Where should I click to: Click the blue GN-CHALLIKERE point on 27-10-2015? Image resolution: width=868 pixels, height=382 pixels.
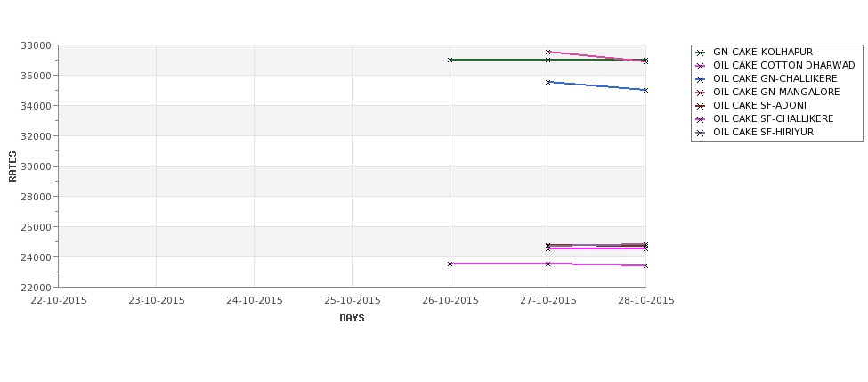[548, 82]
